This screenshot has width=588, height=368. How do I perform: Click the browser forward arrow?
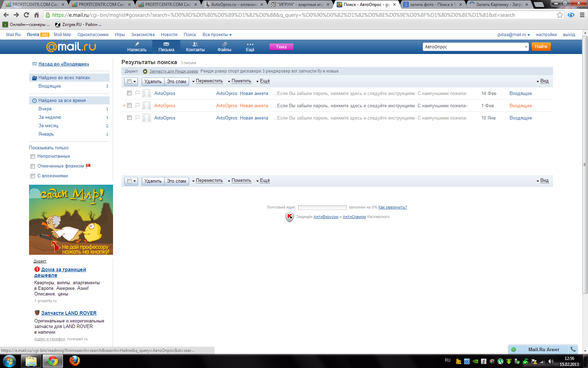16,15
